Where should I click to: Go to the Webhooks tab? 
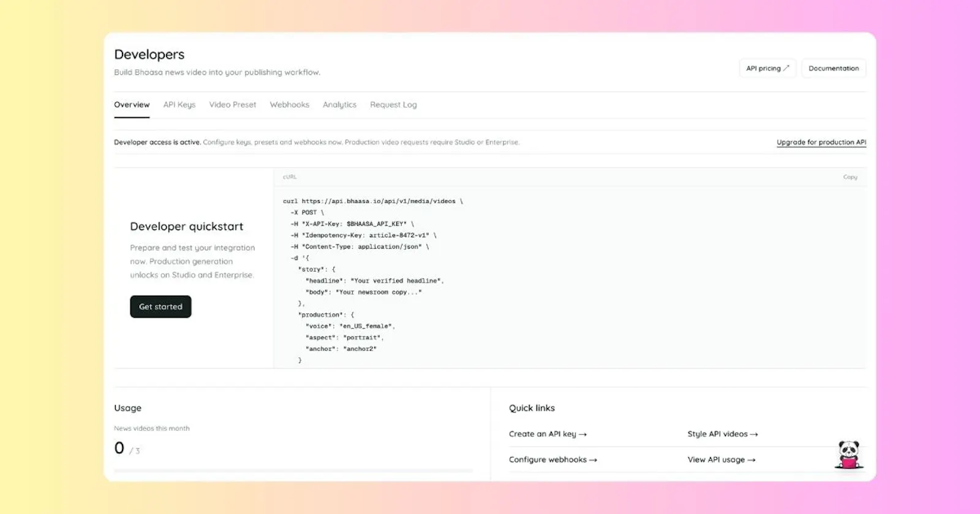coord(290,105)
